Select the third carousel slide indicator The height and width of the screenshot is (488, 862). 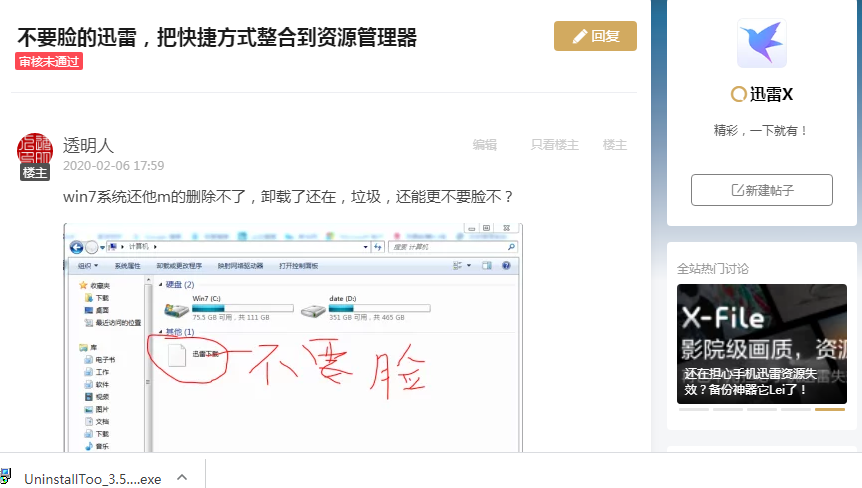(761, 409)
